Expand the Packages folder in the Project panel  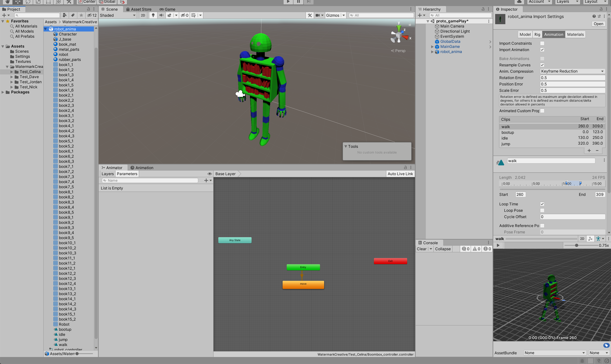(3, 92)
